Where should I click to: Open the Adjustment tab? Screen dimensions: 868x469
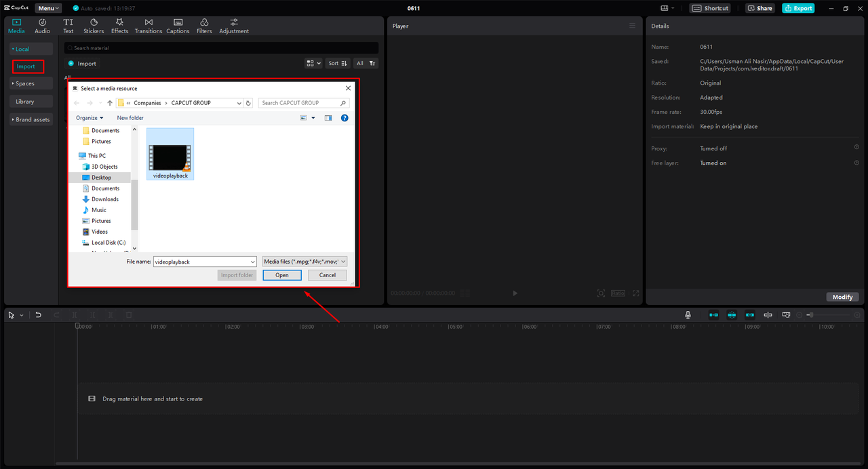(234, 26)
